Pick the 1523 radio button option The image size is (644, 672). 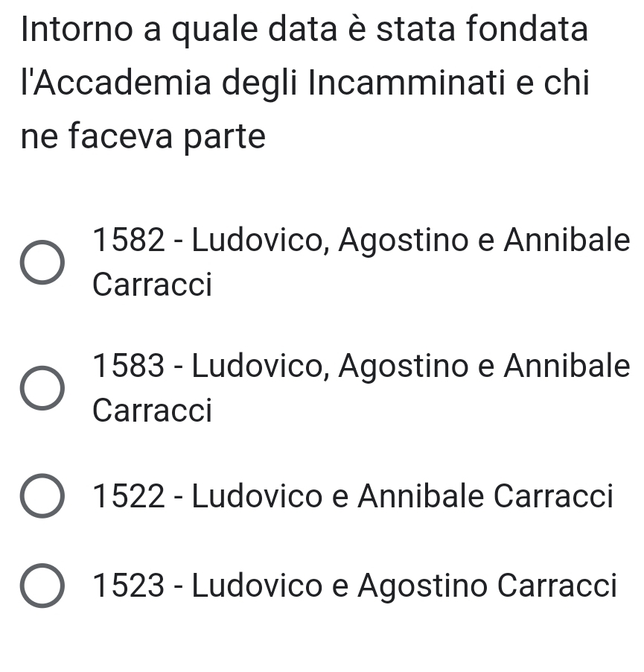coord(41,586)
